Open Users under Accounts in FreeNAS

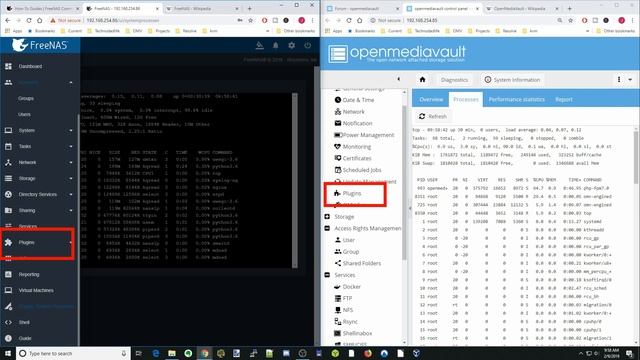click(24, 114)
